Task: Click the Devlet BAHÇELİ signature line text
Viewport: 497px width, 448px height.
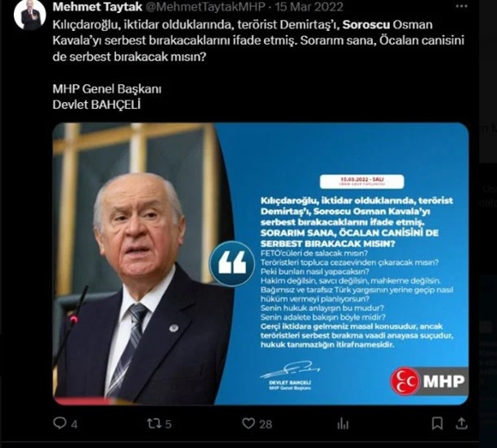Action: click(96, 105)
